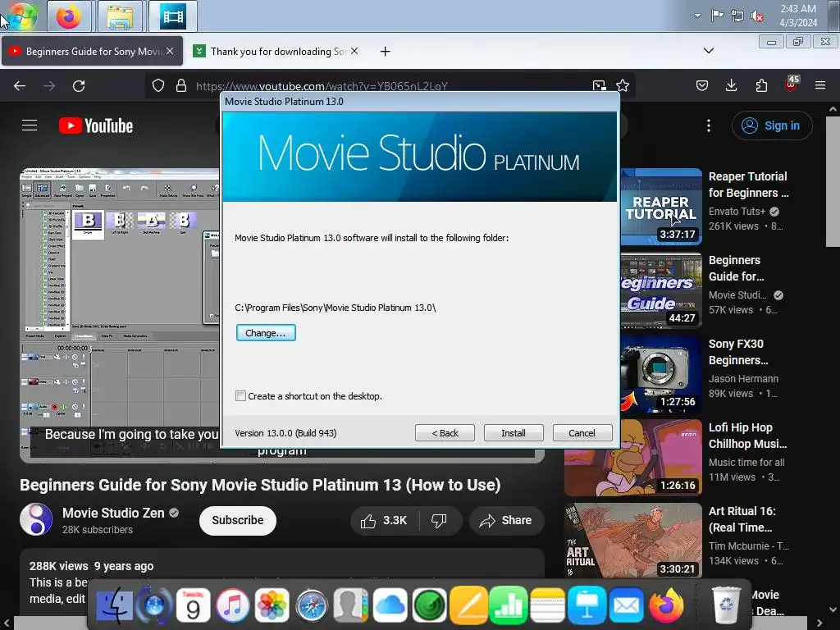Switch to 'Thank you for downloading' tab
Viewport: 840px width, 630px height.
(x=277, y=52)
